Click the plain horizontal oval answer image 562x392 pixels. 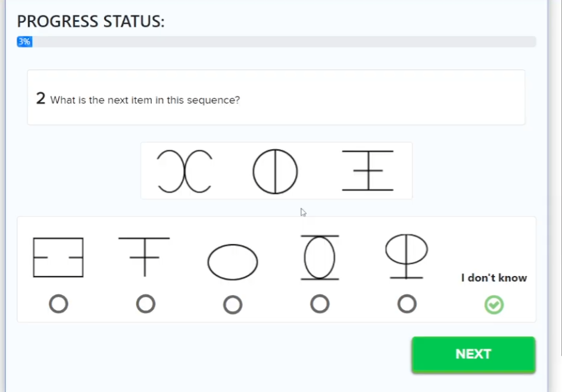coord(233,262)
